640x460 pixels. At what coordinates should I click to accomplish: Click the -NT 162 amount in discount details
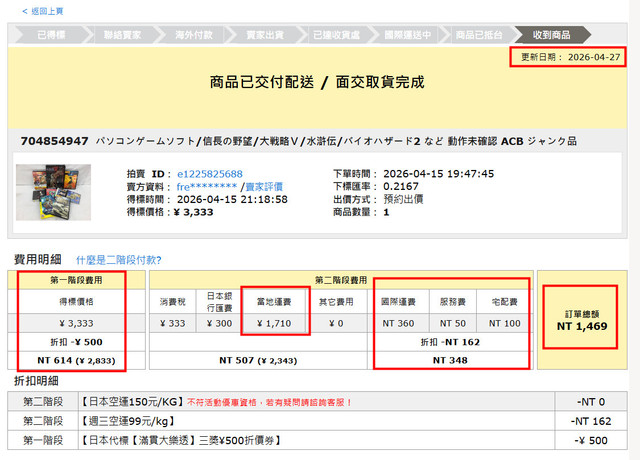591,421
